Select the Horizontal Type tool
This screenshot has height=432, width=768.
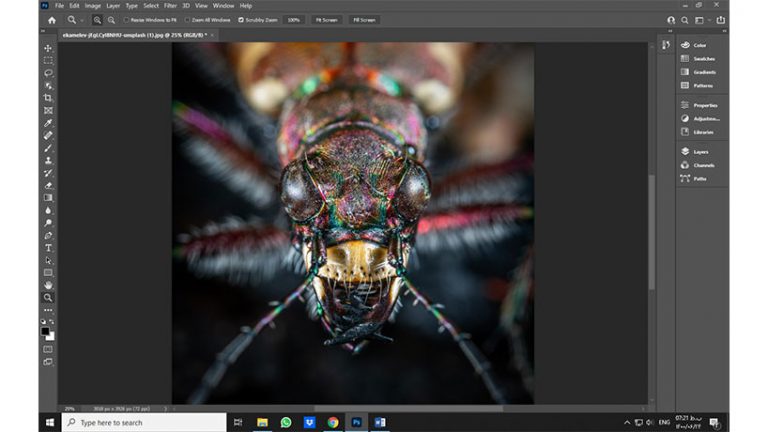[48, 248]
